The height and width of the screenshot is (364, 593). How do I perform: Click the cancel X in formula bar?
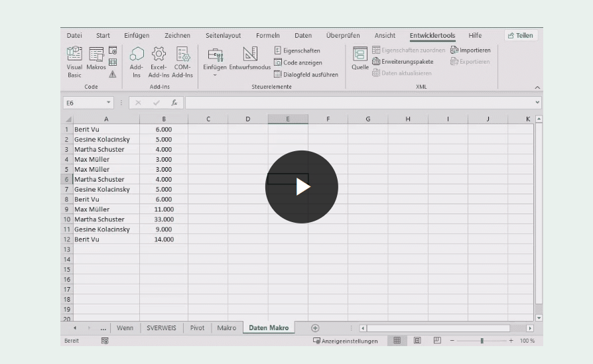138,103
